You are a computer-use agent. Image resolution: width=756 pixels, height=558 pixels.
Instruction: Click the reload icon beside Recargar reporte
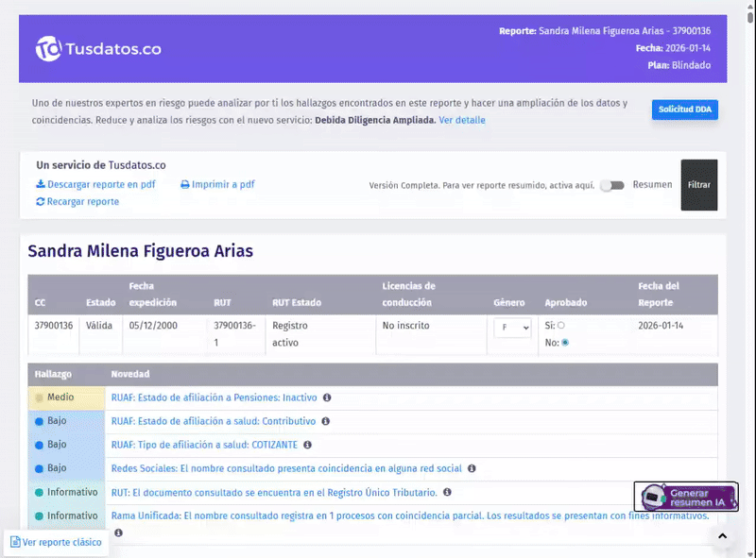point(41,201)
